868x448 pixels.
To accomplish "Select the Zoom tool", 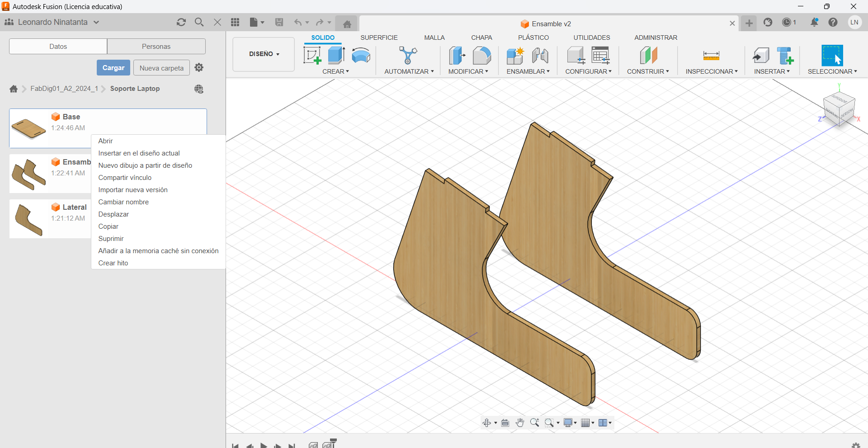I will click(x=534, y=423).
